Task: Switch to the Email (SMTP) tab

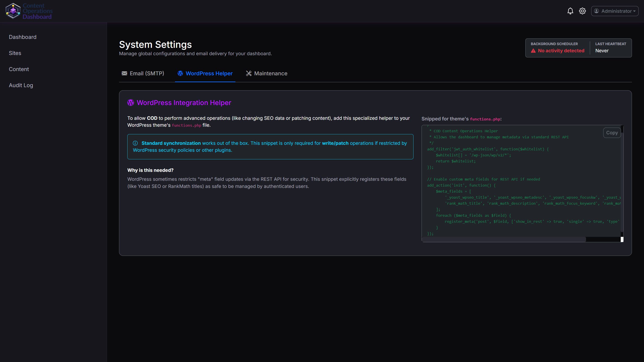Action: click(147, 73)
